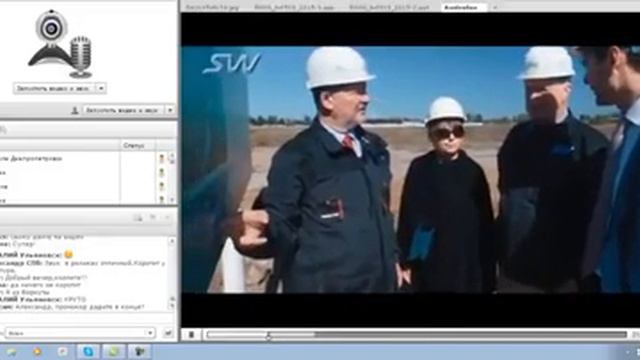Click chat scrollbar up arrow
Image resolution: width=640 pixels, height=360 pixels.
[x=172, y=241]
